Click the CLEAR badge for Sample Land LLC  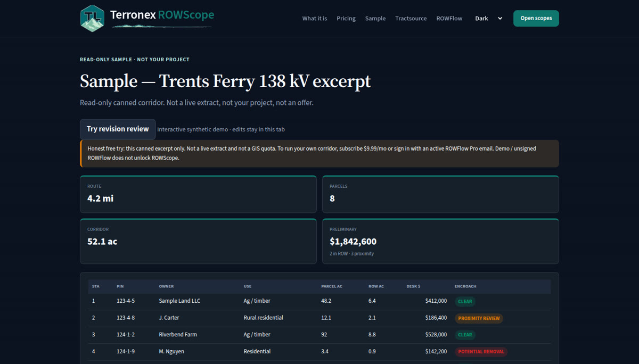pyautogui.click(x=465, y=301)
